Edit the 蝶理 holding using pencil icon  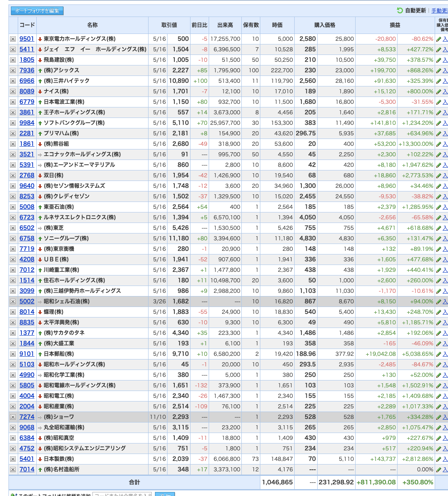click(x=439, y=312)
